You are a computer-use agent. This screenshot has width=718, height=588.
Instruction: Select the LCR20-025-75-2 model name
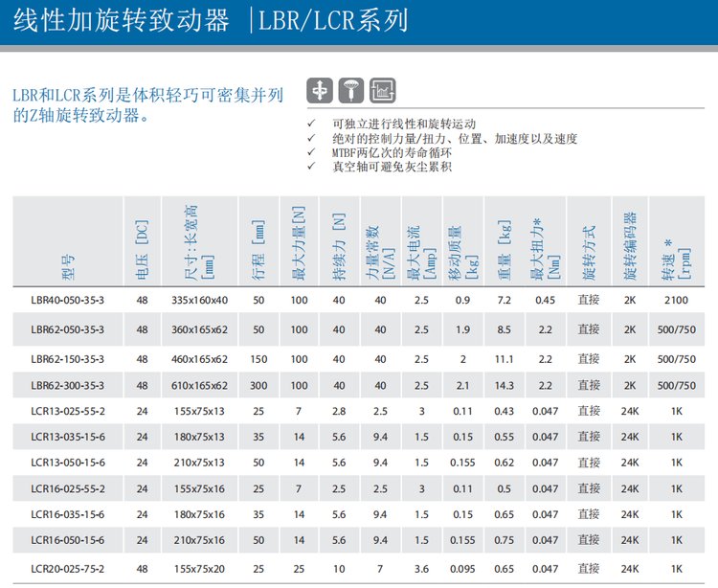(67, 568)
